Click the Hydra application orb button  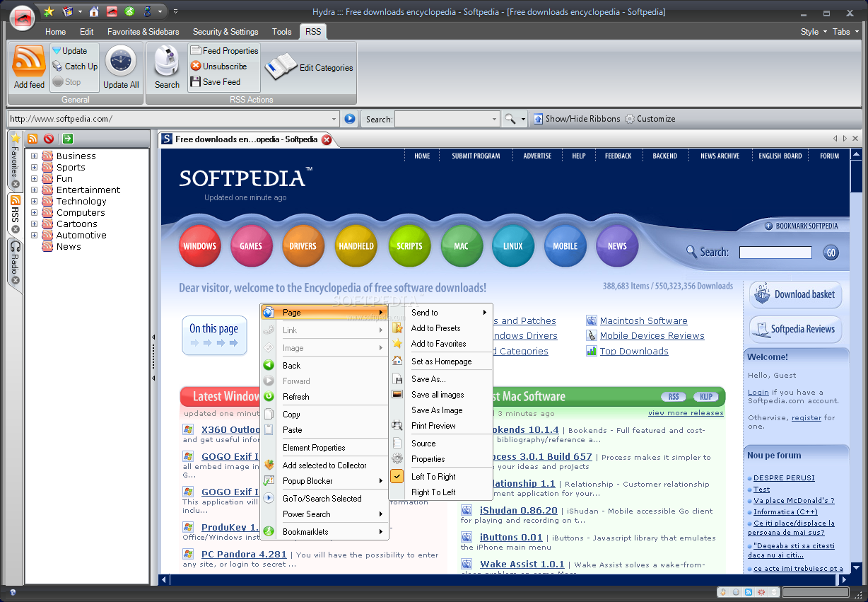pos(23,17)
